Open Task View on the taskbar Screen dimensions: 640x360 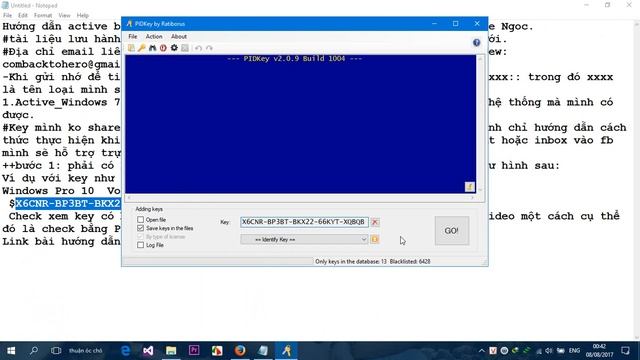[x=56, y=351]
